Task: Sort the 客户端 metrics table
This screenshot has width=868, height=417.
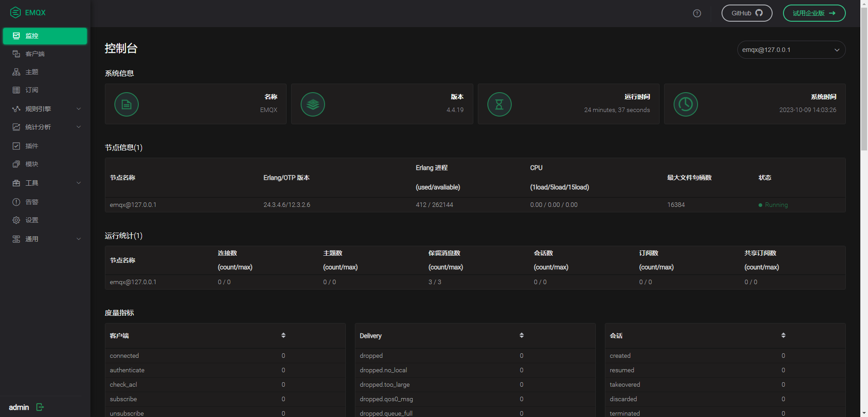Action: pyautogui.click(x=283, y=335)
